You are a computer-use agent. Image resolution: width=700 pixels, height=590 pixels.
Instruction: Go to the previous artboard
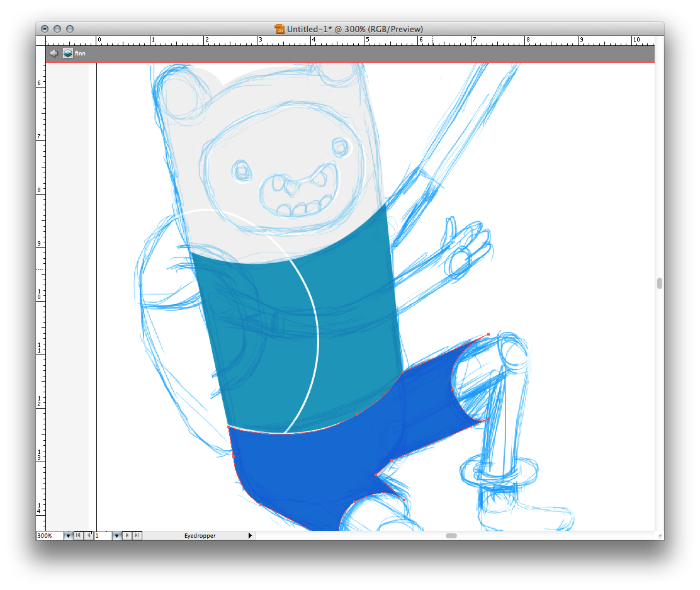88,535
